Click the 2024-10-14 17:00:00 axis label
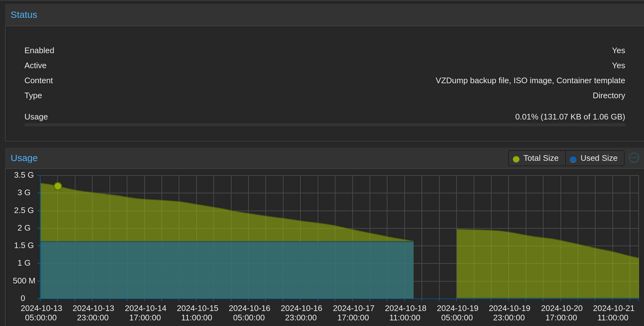Image resolution: width=644 pixels, height=326 pixels. (146, 313)
